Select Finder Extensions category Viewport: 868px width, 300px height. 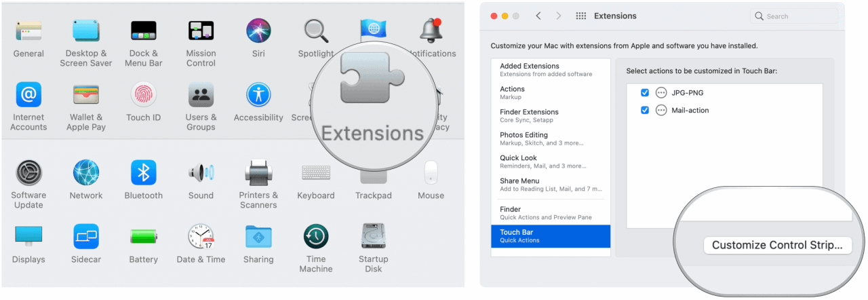(551, 115)
